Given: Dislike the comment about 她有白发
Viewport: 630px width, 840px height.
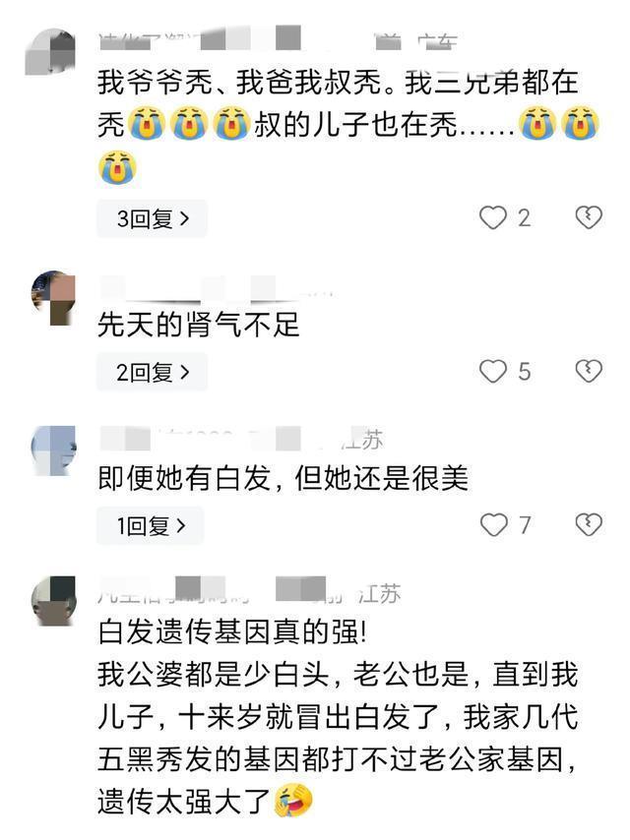Looking at the screenshot, I should click(589, 524).
